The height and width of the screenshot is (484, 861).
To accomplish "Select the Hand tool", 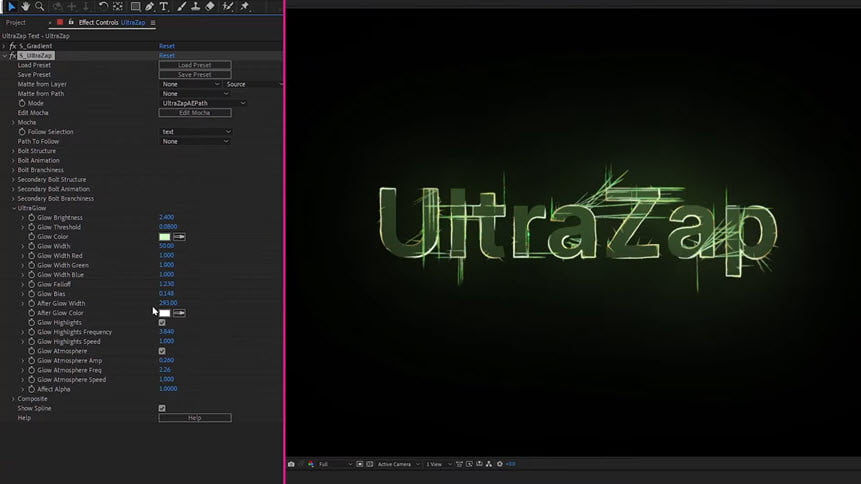I will pos(25,6).
